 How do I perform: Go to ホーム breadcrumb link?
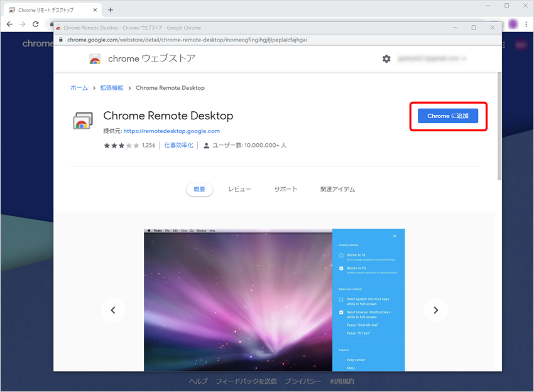click(79, 88)
